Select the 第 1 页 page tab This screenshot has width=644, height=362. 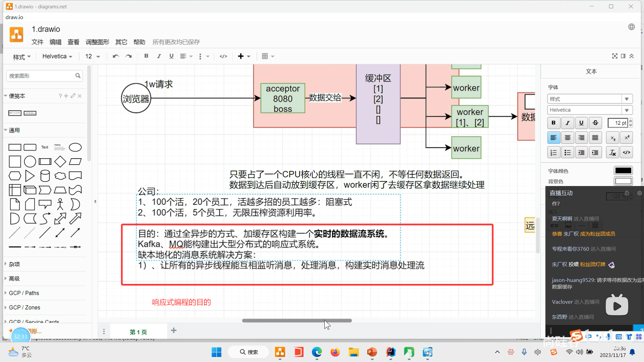pos(138,332)
